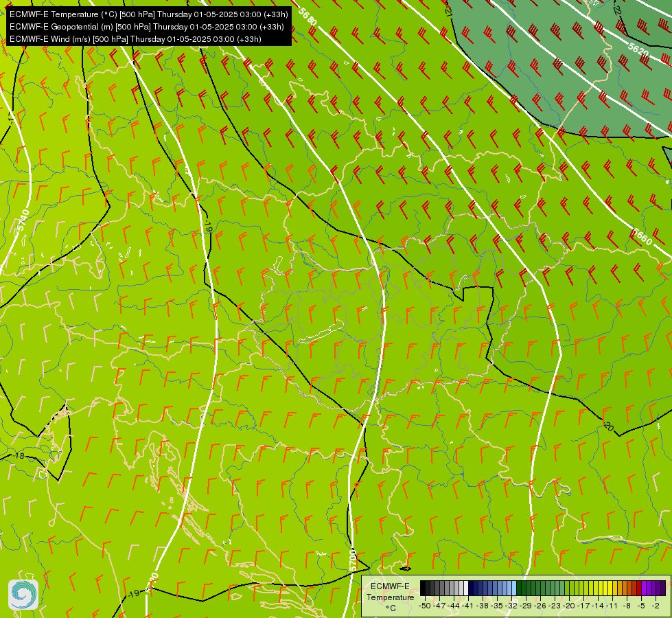Click the -21 isotherm label on the map

(x=448, y=12)
